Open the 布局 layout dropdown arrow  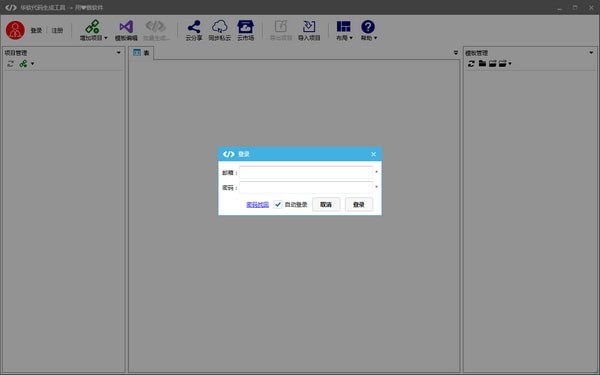351,38
